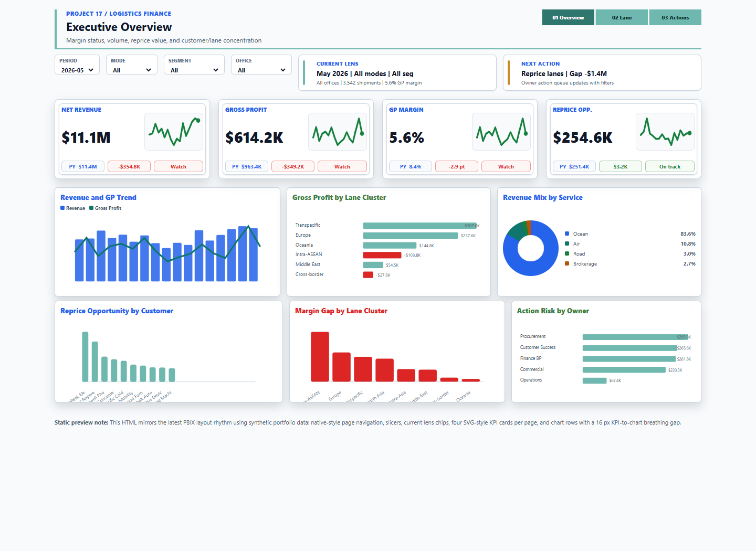756x551 pixels.
Task: Select the Procurement bar in Action Risk chart
Action: tap(635, 337)
